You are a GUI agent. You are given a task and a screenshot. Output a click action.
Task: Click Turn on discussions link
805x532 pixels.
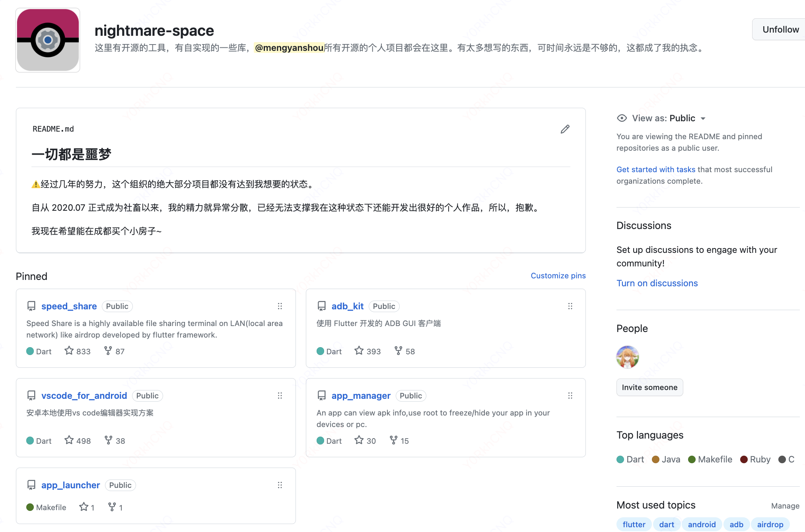click(x=657, y=283)
